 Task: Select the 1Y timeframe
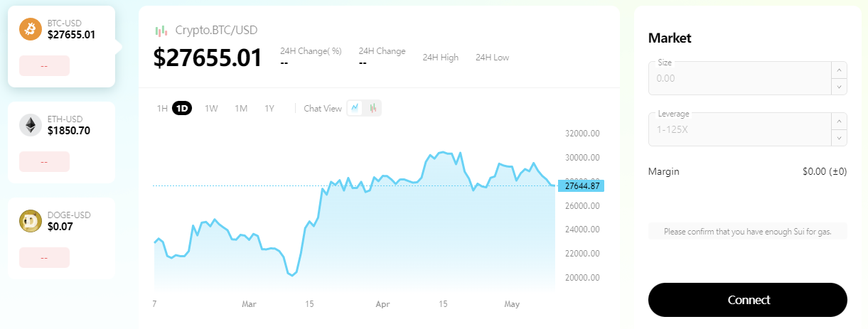[269, 109]
